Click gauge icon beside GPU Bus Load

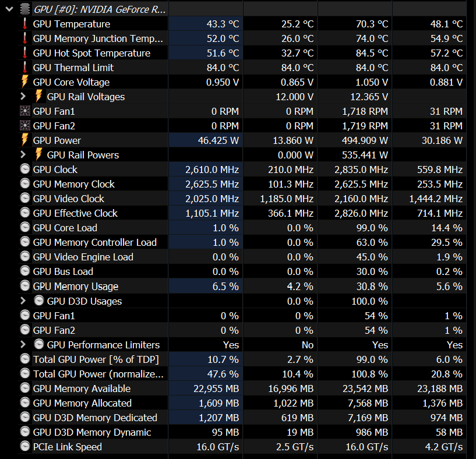25,271
